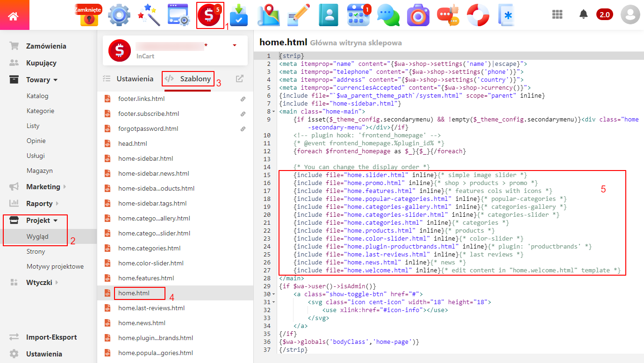The image size is (644, 363).
Task: Open home-sidebar.tags.html template
Action: [152, 203]
